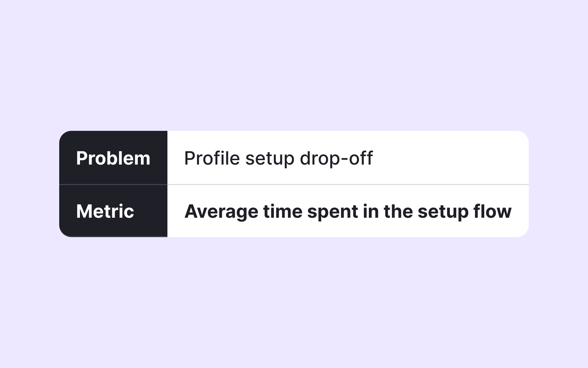Click the empty white space right of "drop-off"

point(449,158)
